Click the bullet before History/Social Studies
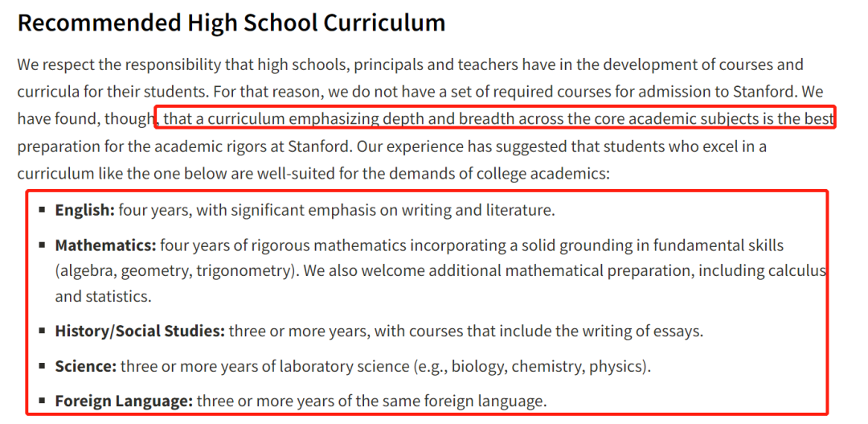The image size is (868, 424). 42,331
